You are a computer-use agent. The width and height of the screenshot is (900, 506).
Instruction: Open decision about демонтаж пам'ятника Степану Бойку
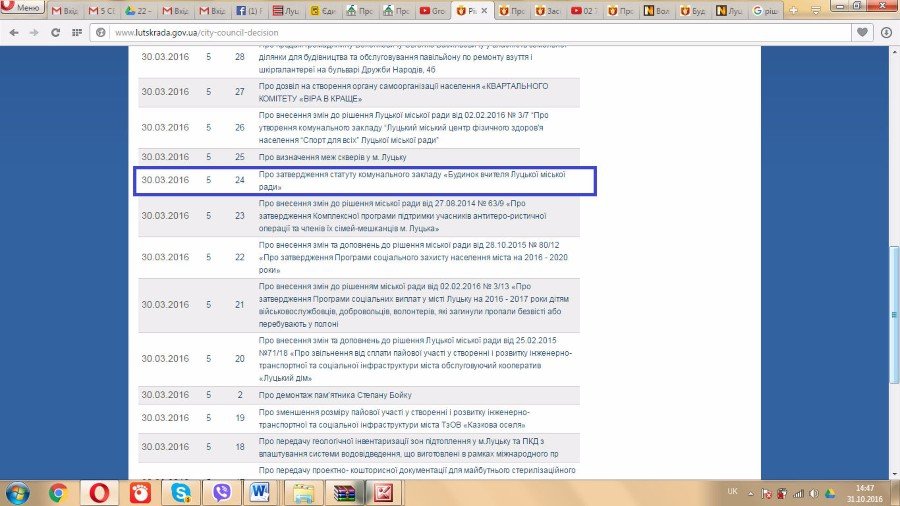(334, 395)
